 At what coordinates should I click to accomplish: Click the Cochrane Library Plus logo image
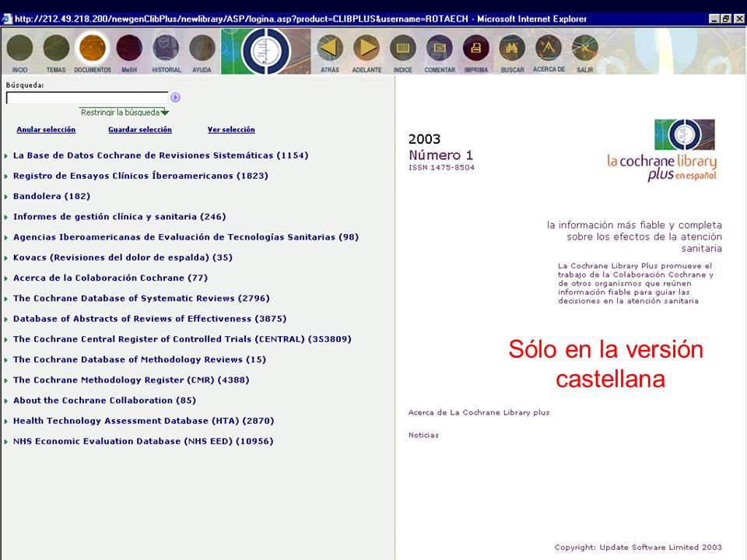(x=685, y=135)
